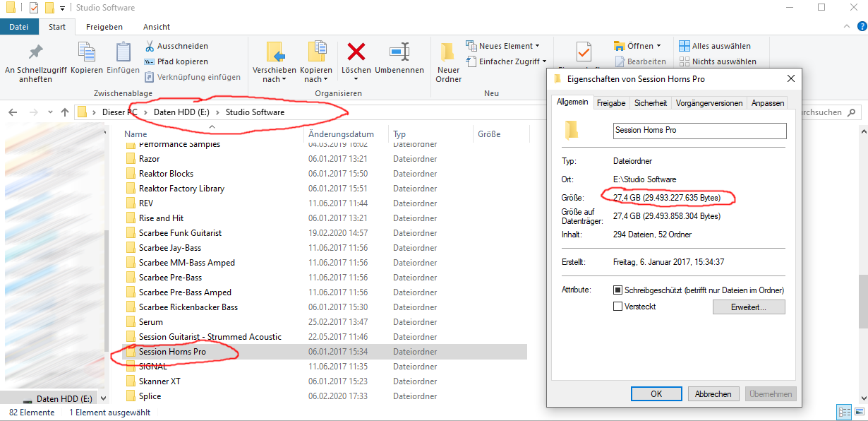
Task: Switch to the Sicherheit tab in properties
Action: [x=650, y=103]
